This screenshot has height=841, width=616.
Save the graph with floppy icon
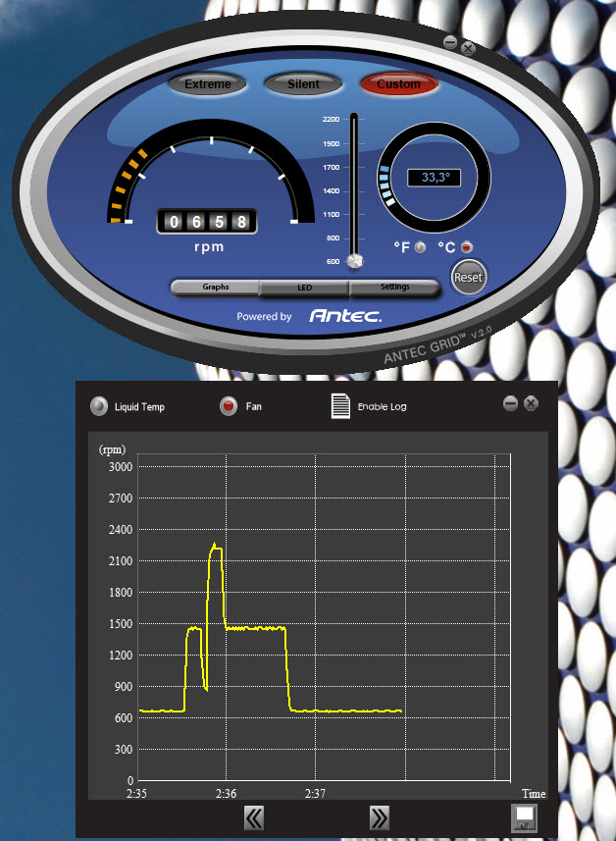coord(524,817)
